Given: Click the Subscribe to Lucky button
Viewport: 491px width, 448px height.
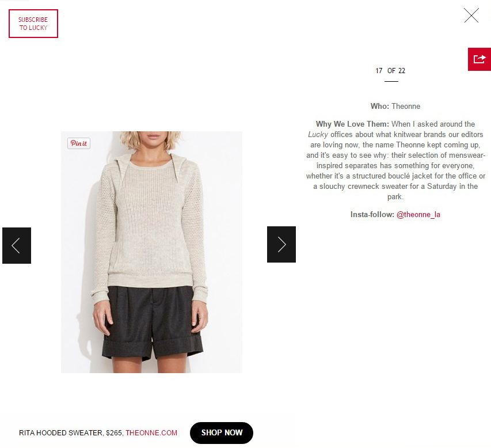Looking at the screenshot, I should coord(33,24).
